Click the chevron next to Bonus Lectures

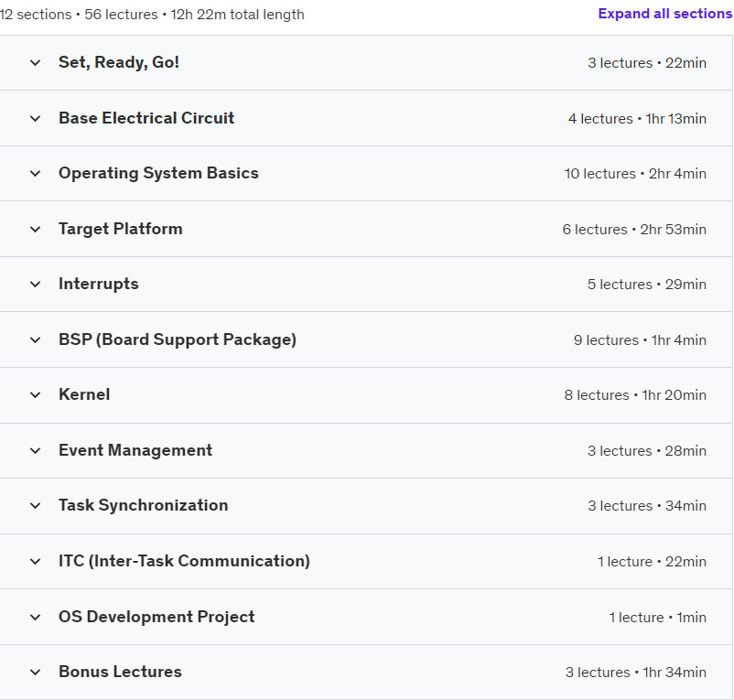(x=35, y=673)
